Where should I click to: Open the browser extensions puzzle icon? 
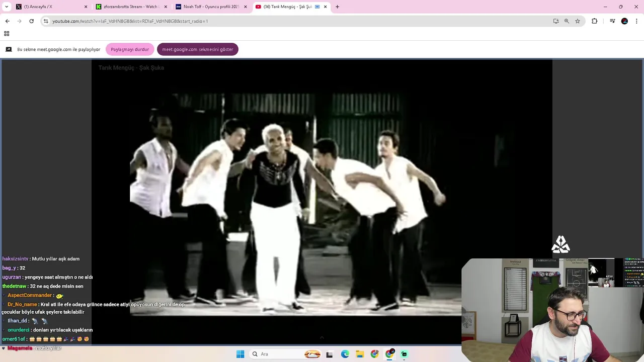pyautogui.click(x=595, y=21)
